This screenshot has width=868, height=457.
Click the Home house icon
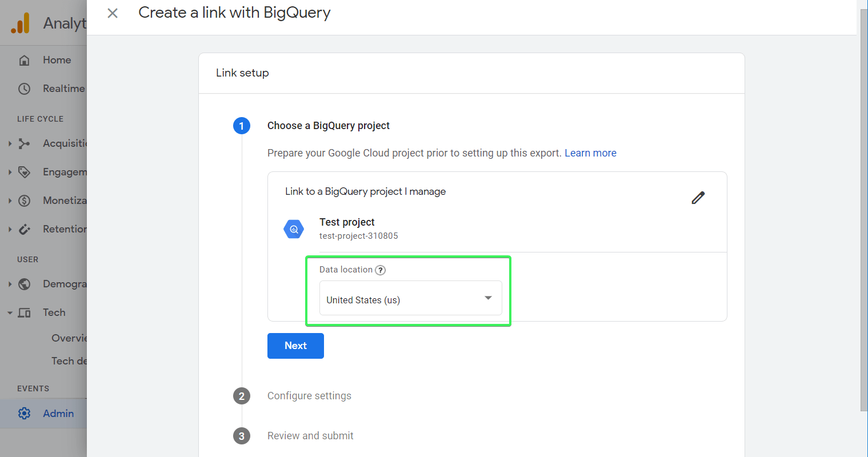tap(24, 60)
